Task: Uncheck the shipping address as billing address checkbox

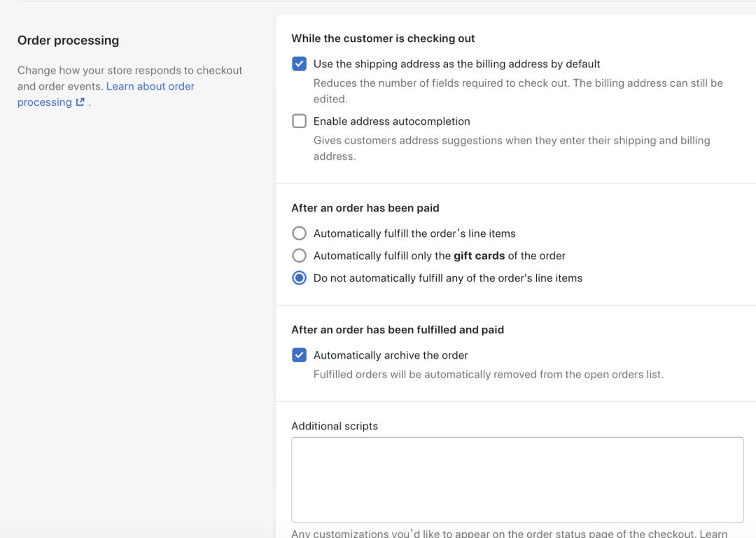Action: (299, 64)
